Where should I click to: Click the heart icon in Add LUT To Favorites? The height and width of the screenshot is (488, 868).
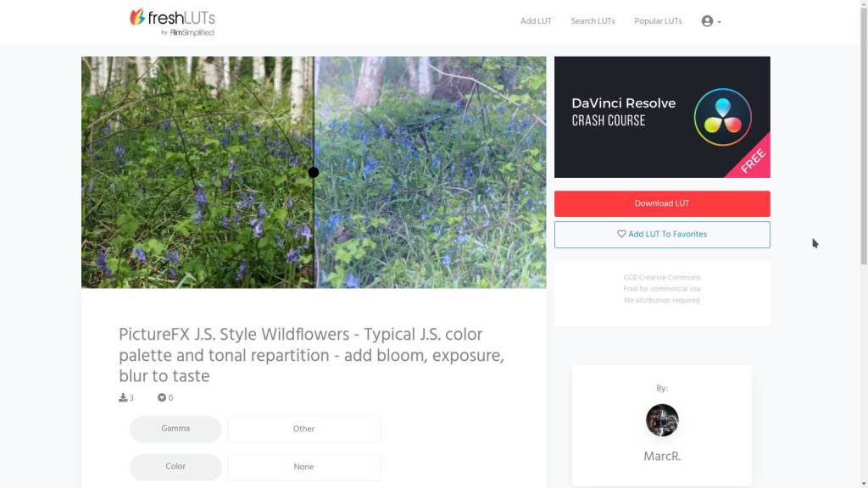tap(621, 234)
